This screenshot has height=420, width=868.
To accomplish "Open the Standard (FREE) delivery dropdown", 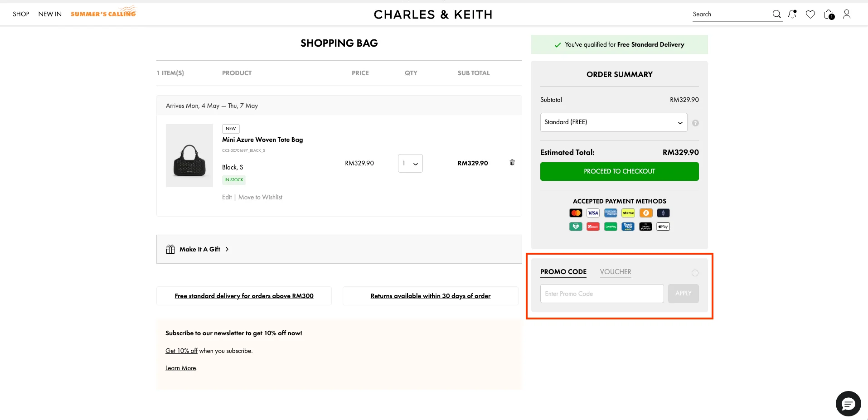I will [x=614, y=122].
